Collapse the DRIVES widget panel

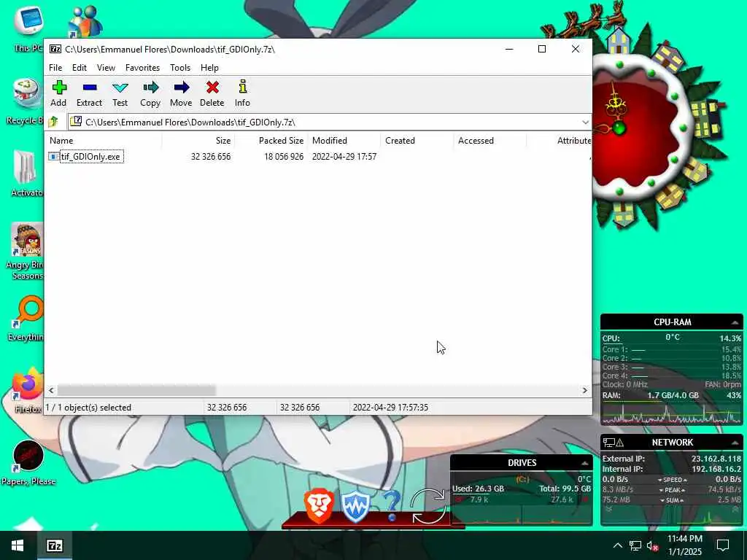[584, 463]
